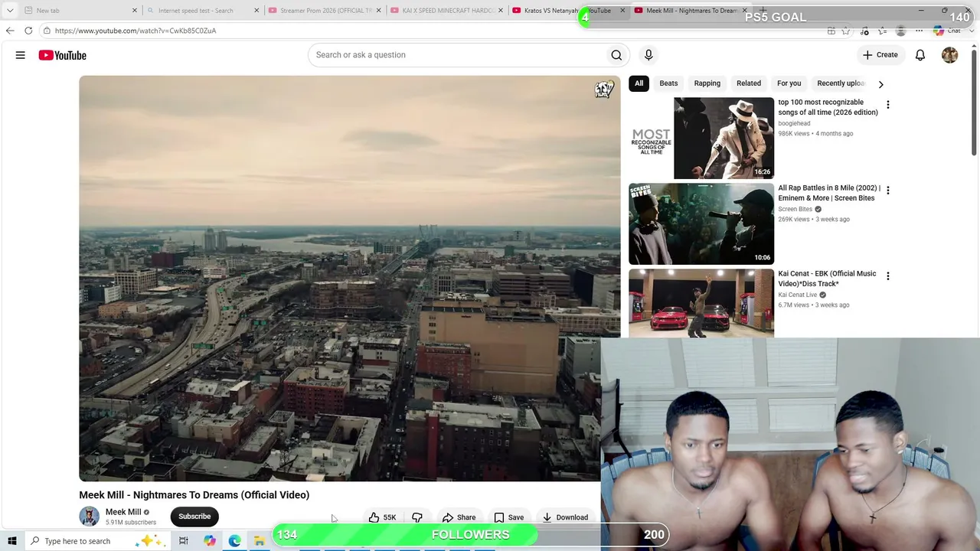Image resolution: width=980 pixels, height=551 pixels.
Task: Play the top 100 songs thumbnail
Action: [x=701, y=138]
